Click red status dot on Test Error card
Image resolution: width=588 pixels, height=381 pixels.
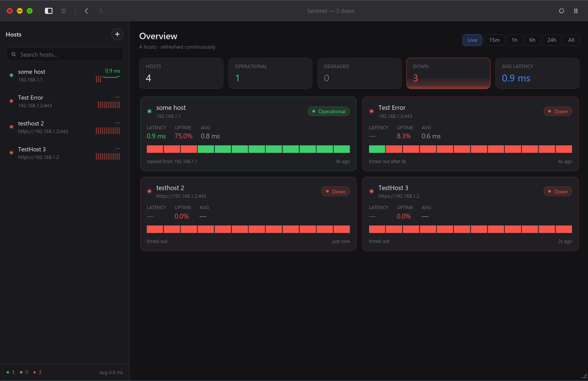point(371,111)
